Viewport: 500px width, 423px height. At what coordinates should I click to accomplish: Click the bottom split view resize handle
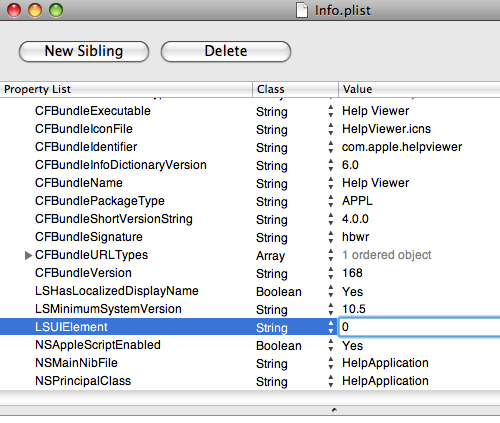pos(334,410)
